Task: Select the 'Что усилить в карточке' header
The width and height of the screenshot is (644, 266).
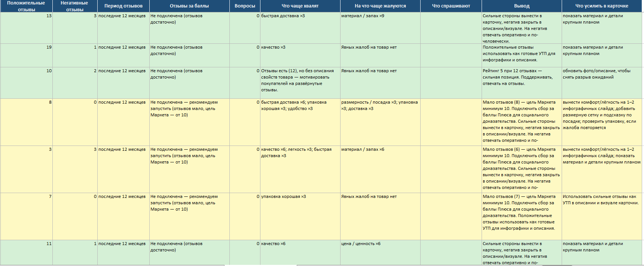Action: [x=602, y=6]
